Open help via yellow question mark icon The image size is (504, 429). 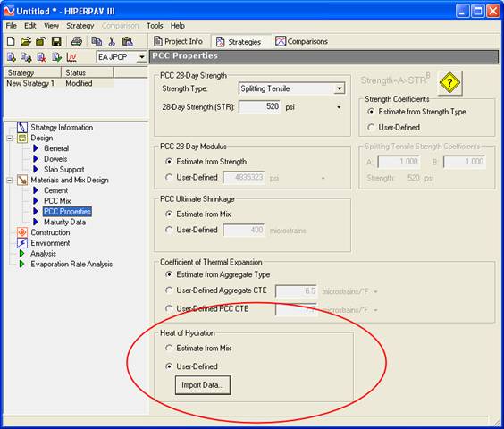coord(449,83)
